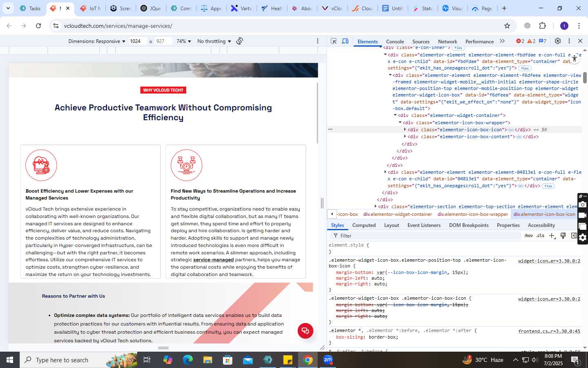The height and width of the screenshot is (368, 588).
Task: Open the frontend.css source link
Action: pyautogui.click(x=549, y=331)
